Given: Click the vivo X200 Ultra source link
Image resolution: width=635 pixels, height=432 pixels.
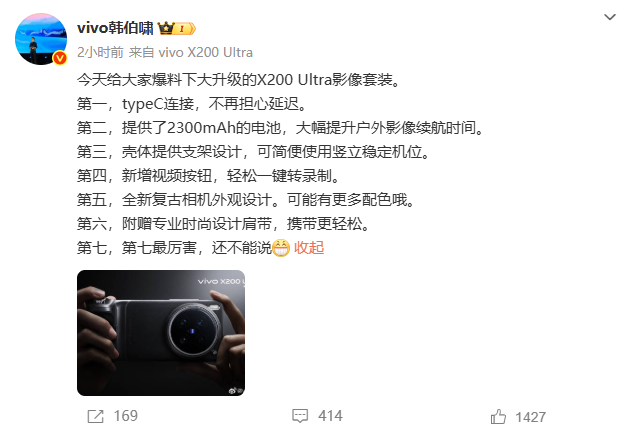Looking at the screenshot, I should coord(205,53).
